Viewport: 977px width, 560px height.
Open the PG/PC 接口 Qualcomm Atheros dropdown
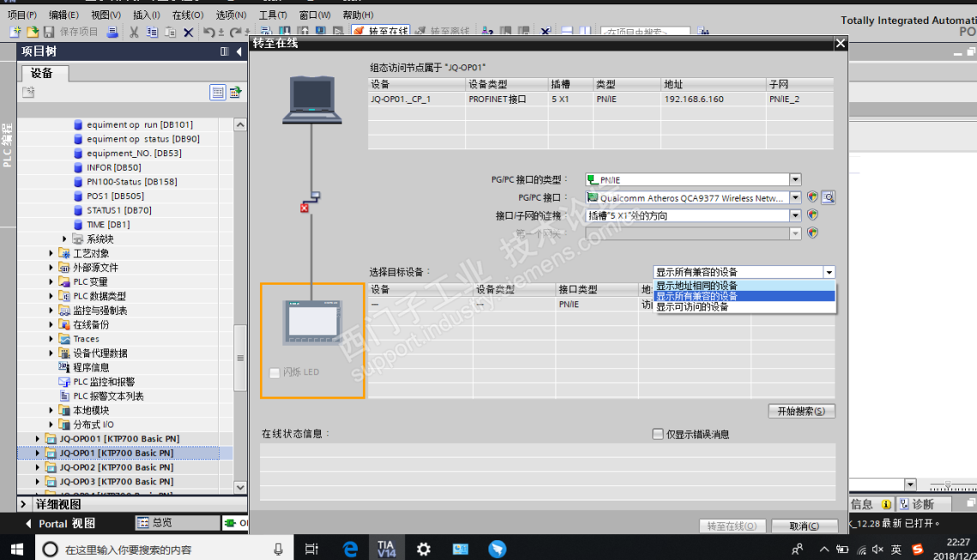click(x=795, y=197)
